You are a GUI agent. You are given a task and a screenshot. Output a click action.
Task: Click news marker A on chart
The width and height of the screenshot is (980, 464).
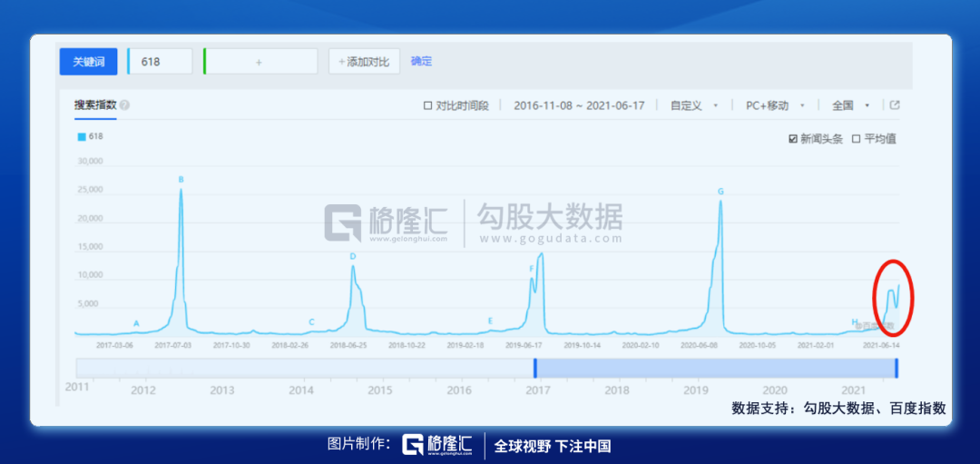[x=136, y=323]
